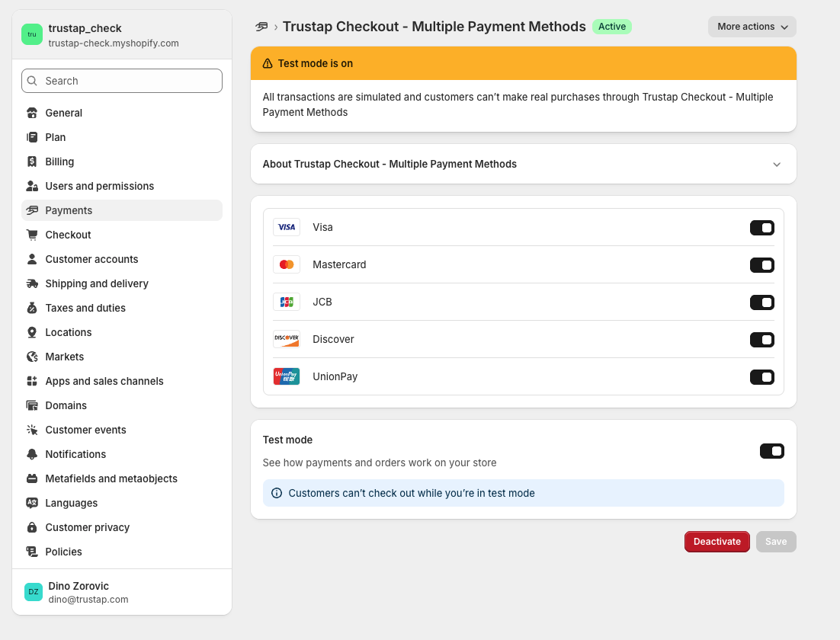Click the Customer privacy lock icon
Image resolution: width=840 pixels, height=640 pixels.
coord(32,527)
